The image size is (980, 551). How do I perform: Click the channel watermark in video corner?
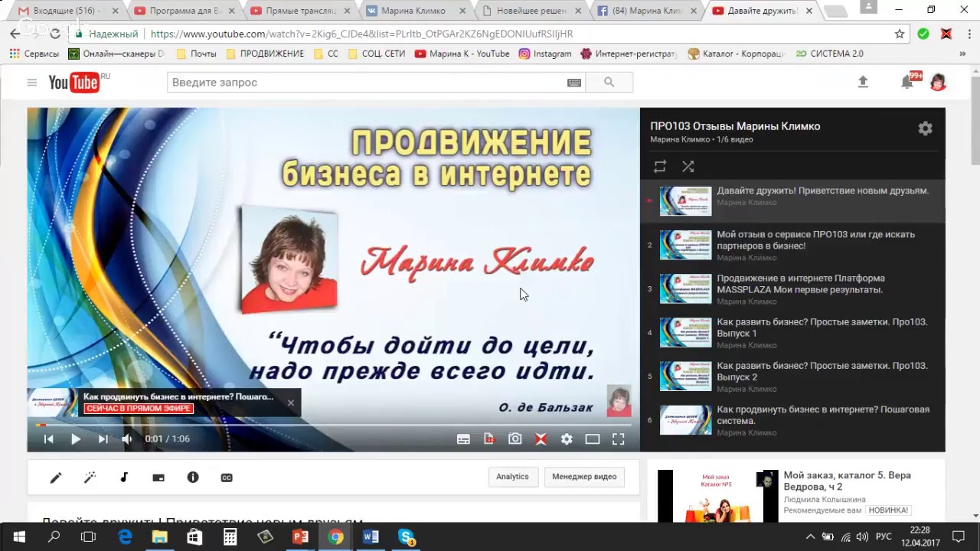pyautogui.click(x=619, y=401)
